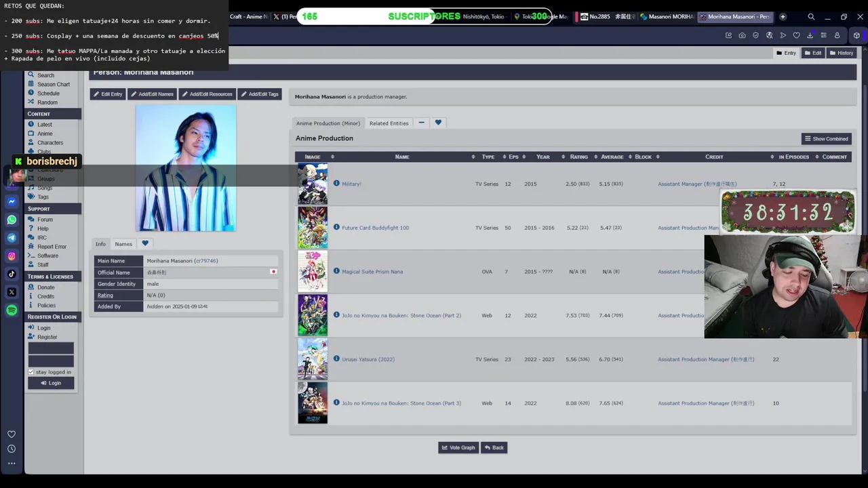Sort the table by Rating column

[579, 157]
